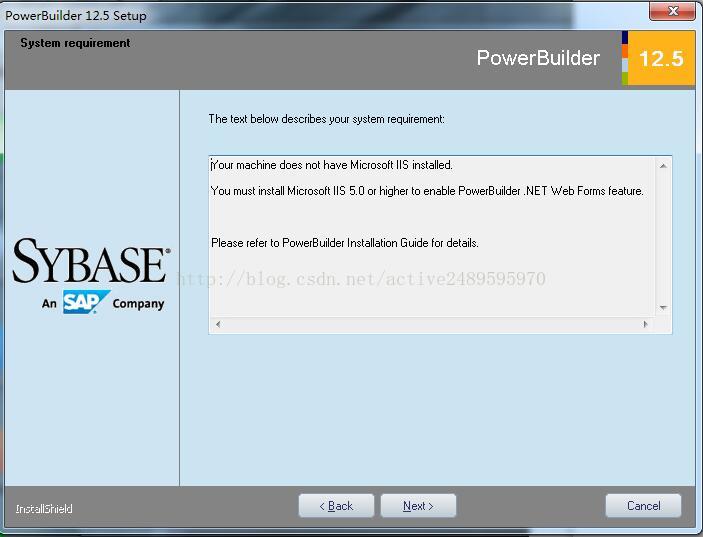Click the scroll up arrow in requirement box

(664, 166)
